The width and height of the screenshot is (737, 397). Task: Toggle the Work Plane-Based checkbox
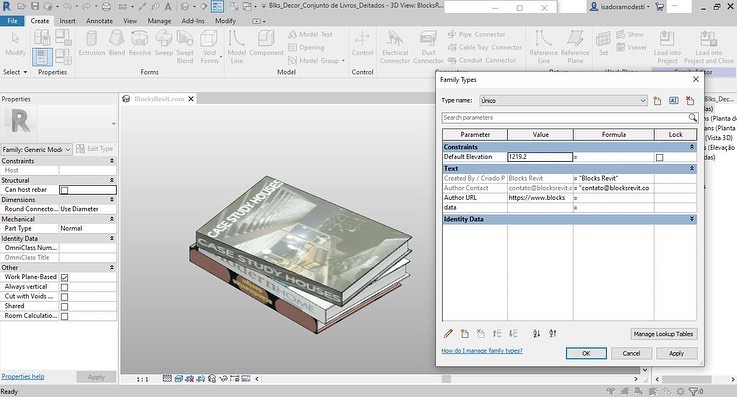click(x=64, y=278)
